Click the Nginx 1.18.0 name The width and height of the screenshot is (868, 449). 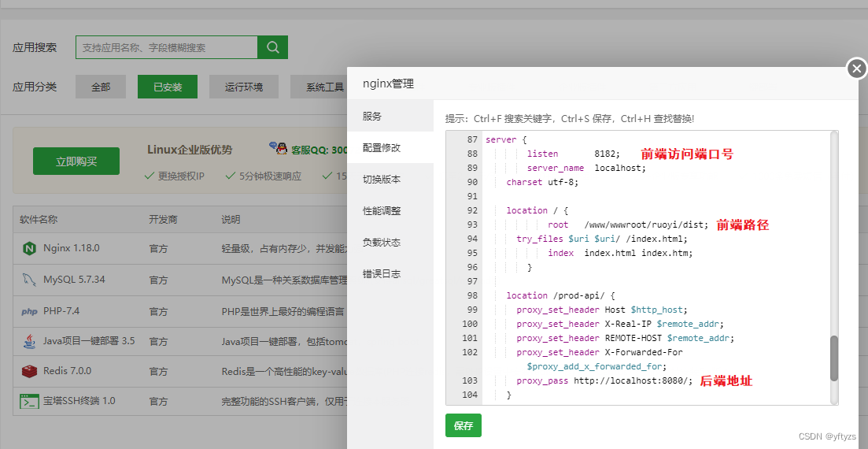72,248
